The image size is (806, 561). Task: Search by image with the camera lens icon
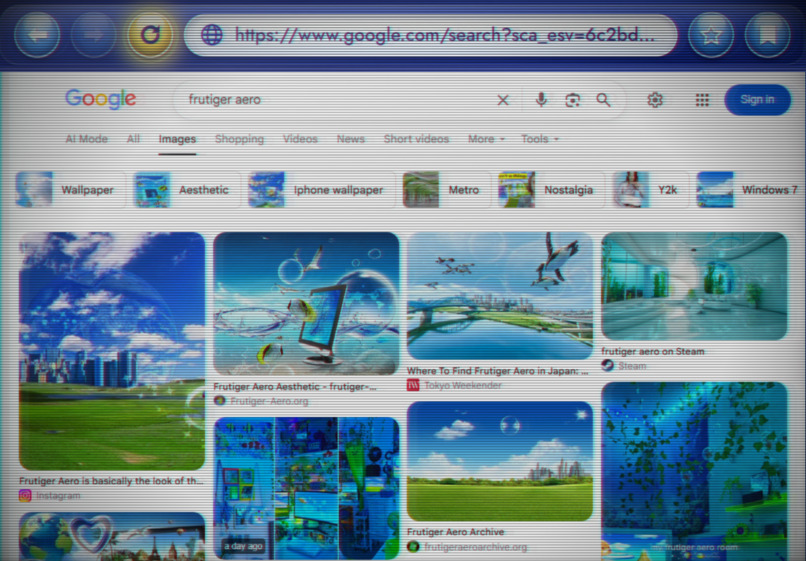pos(573,100)
